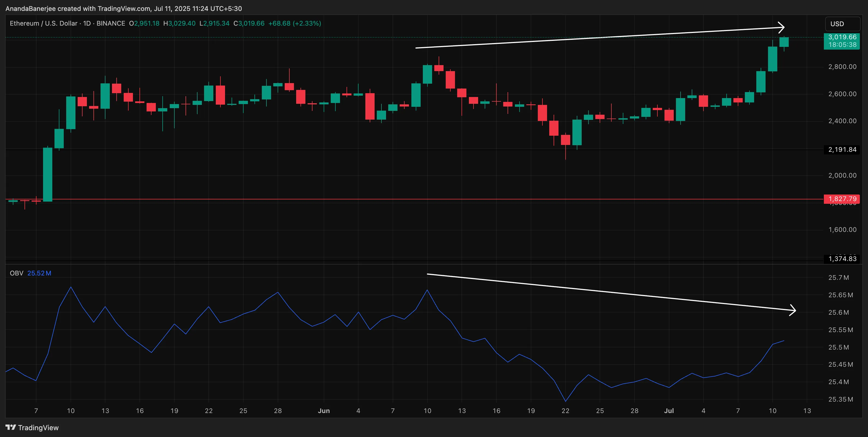Select the current price label 3,019.66
Screen dimensions: 868x437
point(842,37)
